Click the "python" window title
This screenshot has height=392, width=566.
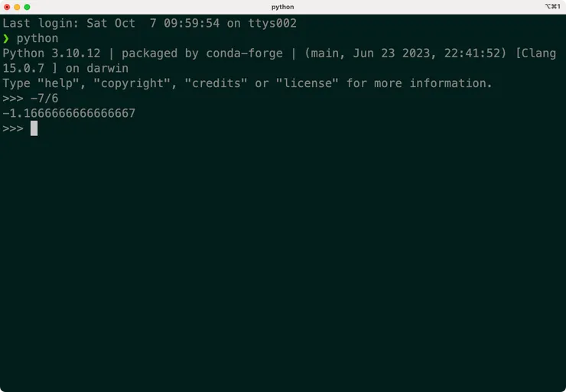click(x=282, y=7)
